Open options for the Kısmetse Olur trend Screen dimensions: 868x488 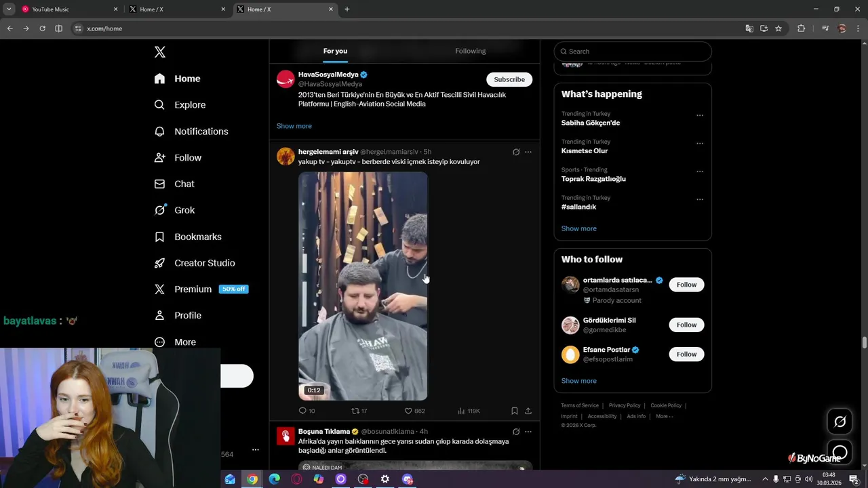click(700, 144)
